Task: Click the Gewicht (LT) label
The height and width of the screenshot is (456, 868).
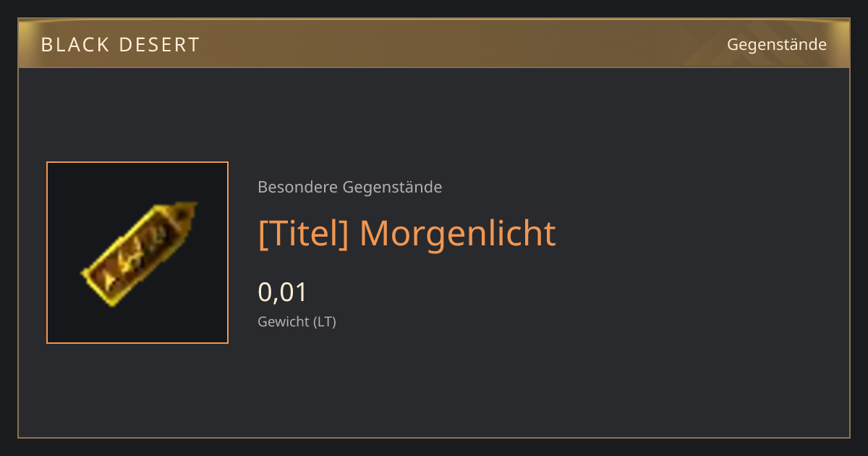Action: pyautogui.click(x=297, y=322)
